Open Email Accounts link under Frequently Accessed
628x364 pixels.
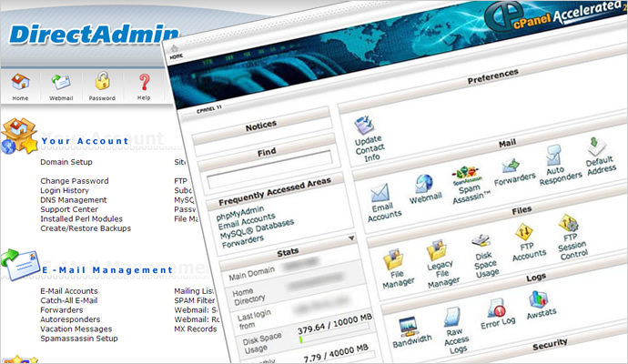[247, 221]
